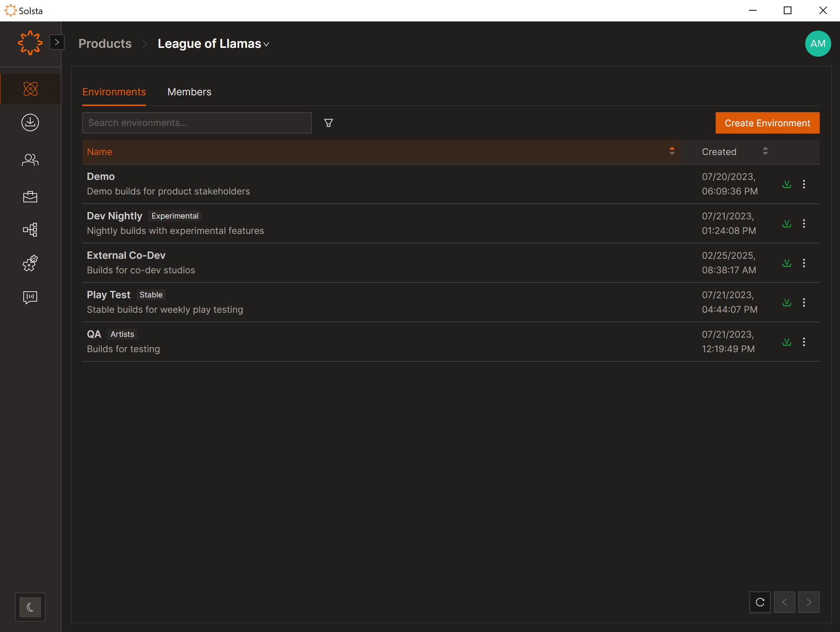Go to Products breadcrumb link
Image resolution: width=840 pixels, height=632 pixels.
point(105,44)
